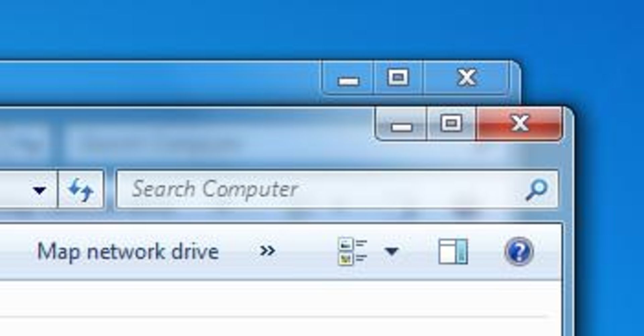Toggle the preview pane button

pyautogui.click(x=453, y=251)
